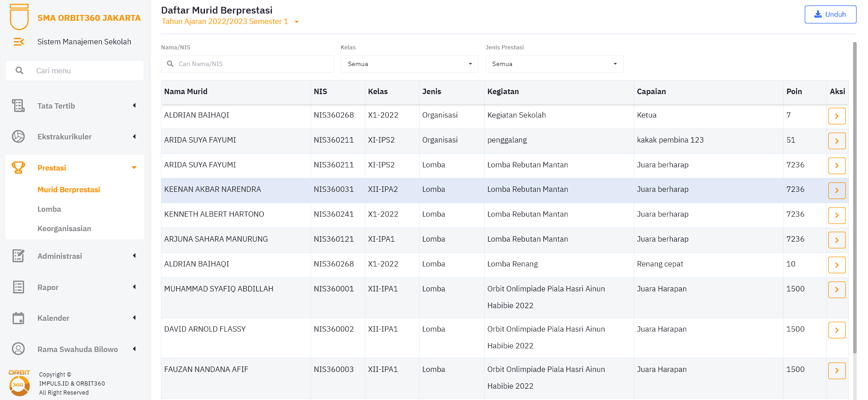Click the Tata Tertib rules icon
Viewport: 868px width, 400px height.
coord(19,106)
